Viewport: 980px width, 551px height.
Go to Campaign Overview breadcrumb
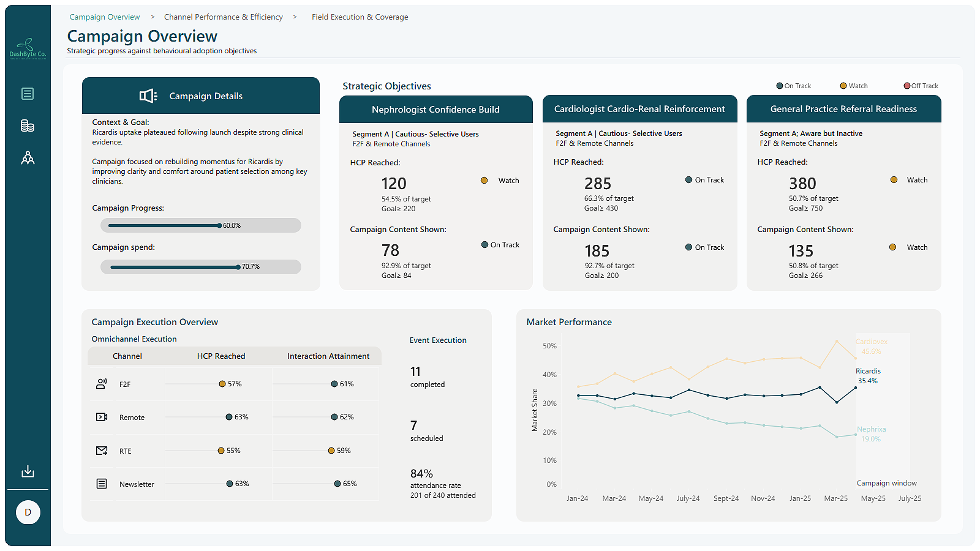coord(105,17)
